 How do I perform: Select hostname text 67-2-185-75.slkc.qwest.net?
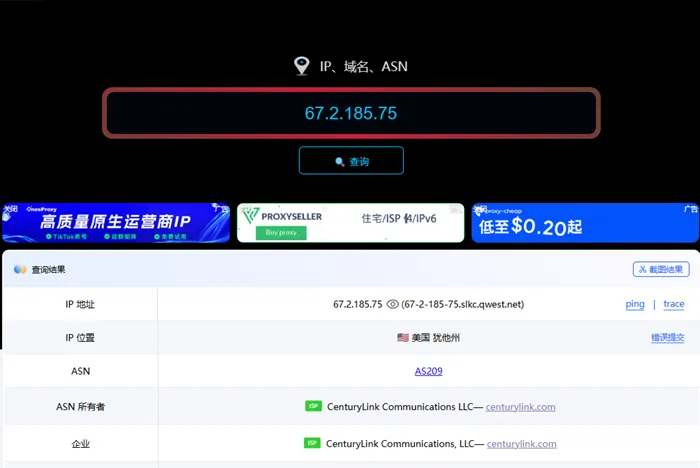pyautogui.click(x=462, y=304)
